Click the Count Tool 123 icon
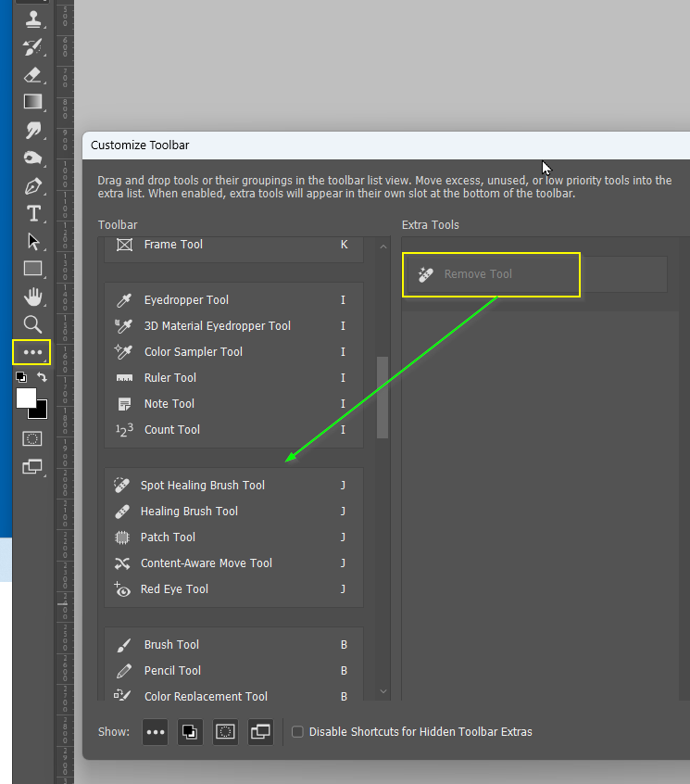Viewport: 690px width, 784px height. click(124, 430)
